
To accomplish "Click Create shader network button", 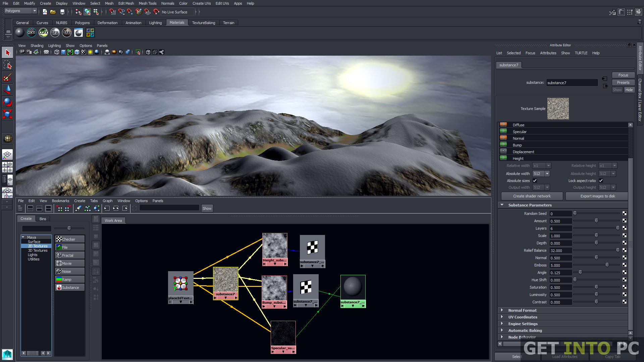I will coord(531,196).
